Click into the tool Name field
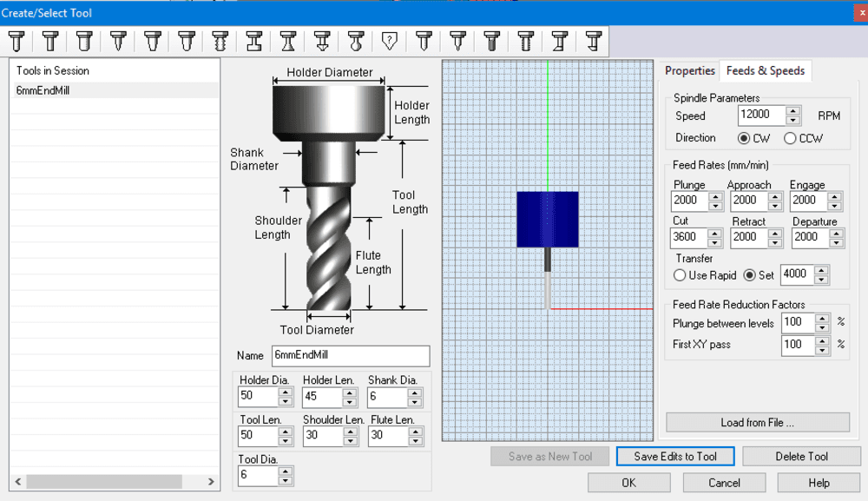868x501 pixels. point(351,355)
